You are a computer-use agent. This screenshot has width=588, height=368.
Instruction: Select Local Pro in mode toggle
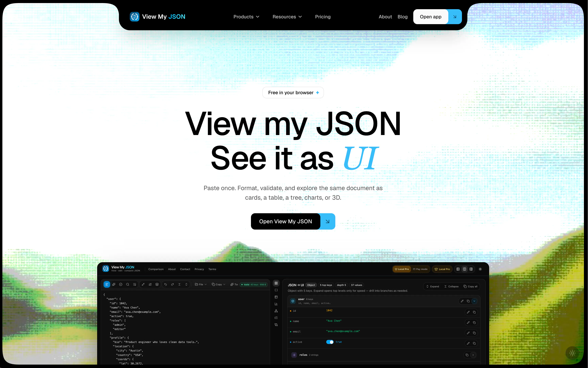click(x=402, y=269)
